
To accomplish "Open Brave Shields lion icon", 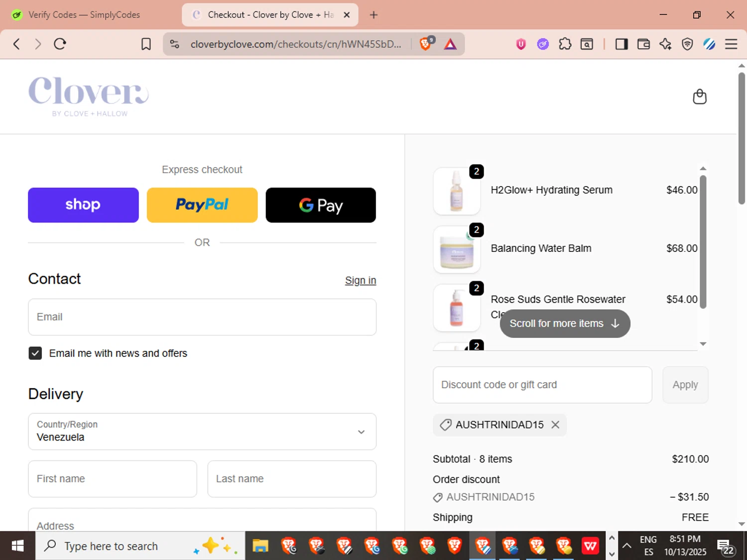I will pos(426,44).
